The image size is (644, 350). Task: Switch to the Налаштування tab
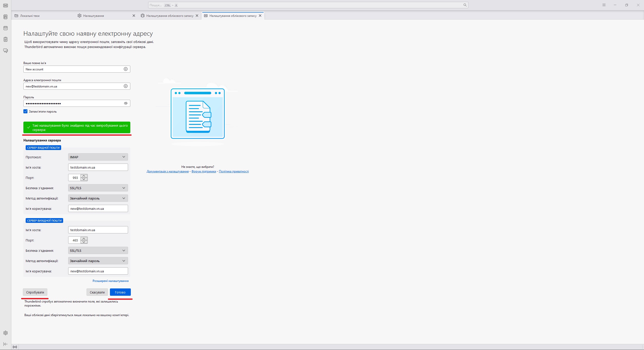coord(94,16)
